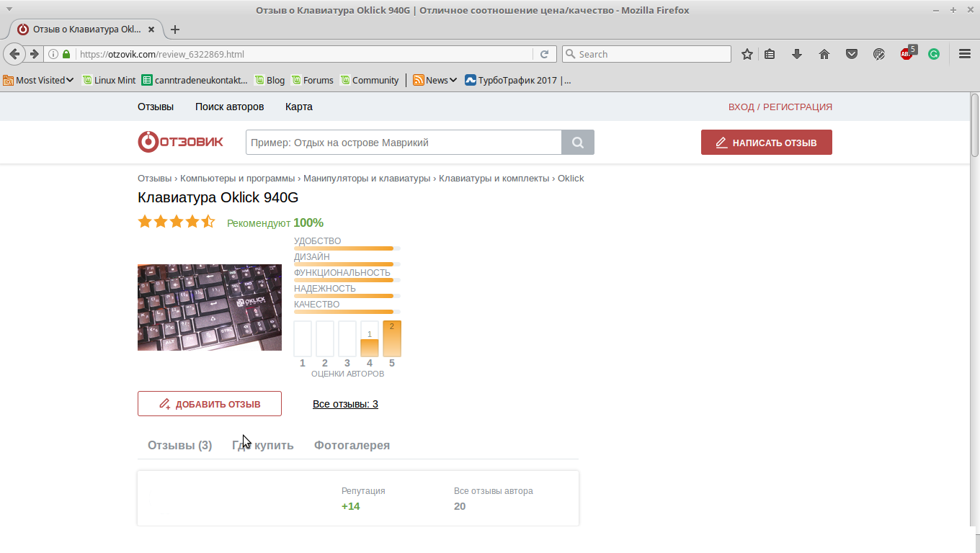Select Карта in top menu
Screen dimensions: 980x553
click(x=298, y=107)
